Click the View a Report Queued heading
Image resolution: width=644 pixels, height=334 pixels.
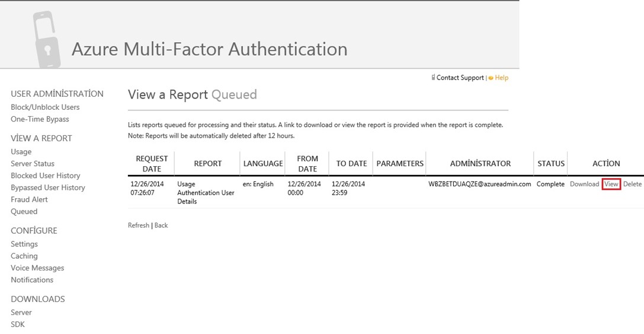coord(192,94)
